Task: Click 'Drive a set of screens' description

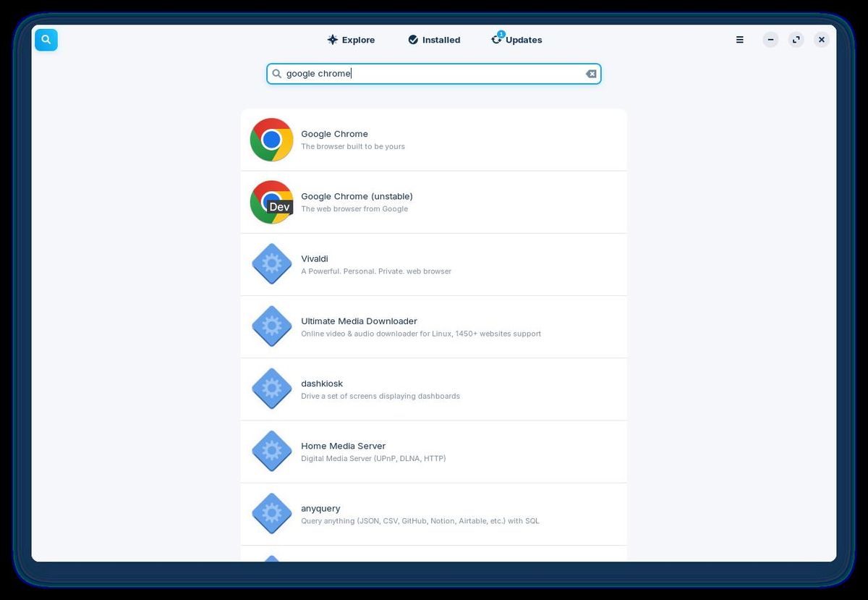Action: pos(380,396)
